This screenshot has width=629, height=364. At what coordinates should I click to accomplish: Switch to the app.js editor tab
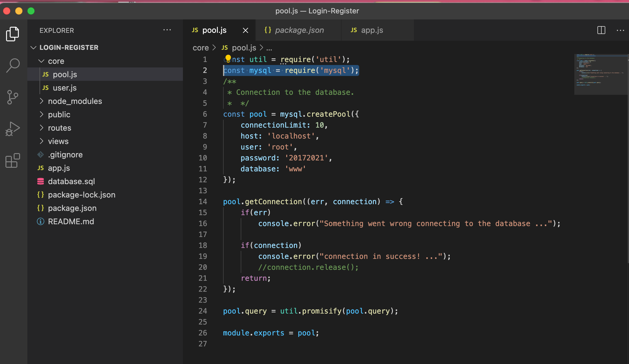[372, 30]
